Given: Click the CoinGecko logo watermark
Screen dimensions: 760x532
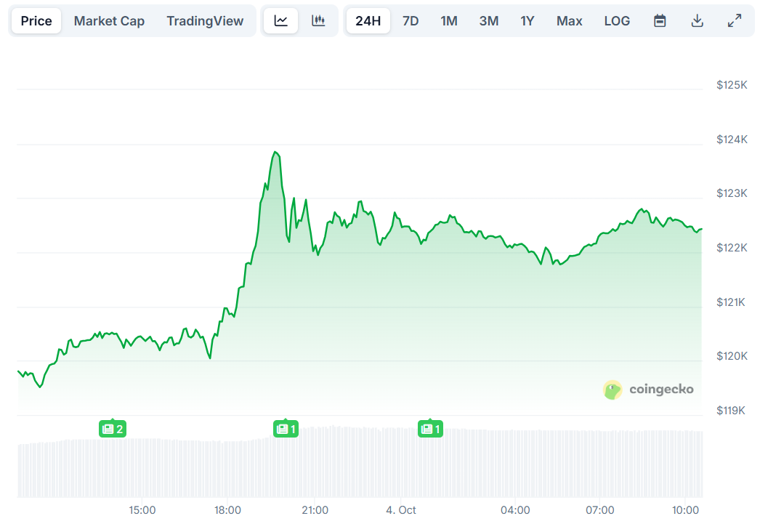Looking at the screenshot, I should pyautogui.click(x=648, y=390).
